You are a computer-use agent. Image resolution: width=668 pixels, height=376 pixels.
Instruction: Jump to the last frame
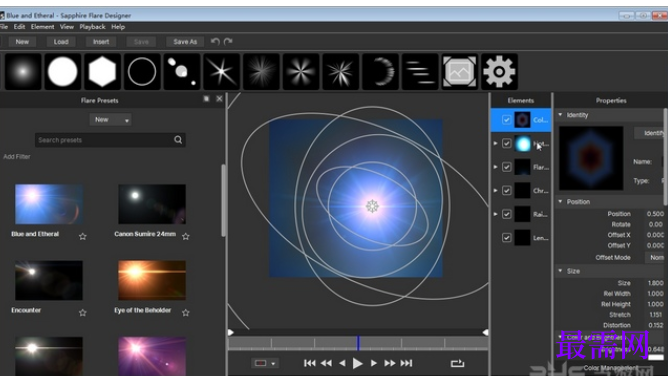[x=406, y=363]
